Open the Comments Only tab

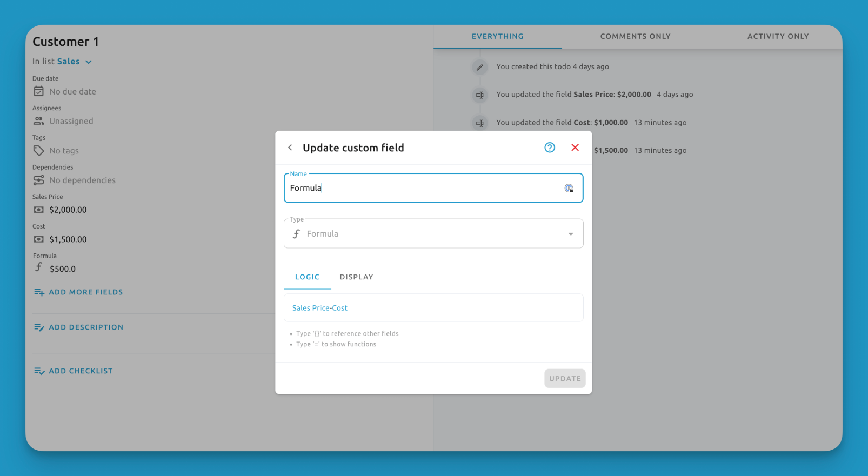tap(635, 36)
